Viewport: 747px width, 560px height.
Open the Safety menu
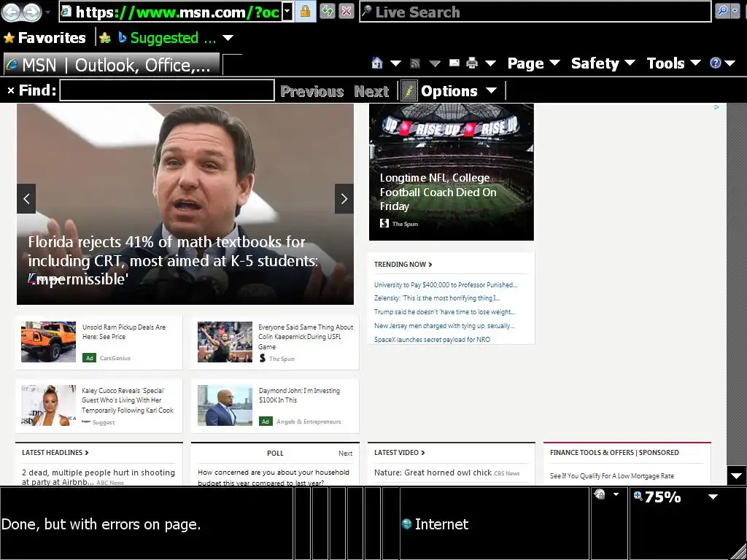point(603,63)
